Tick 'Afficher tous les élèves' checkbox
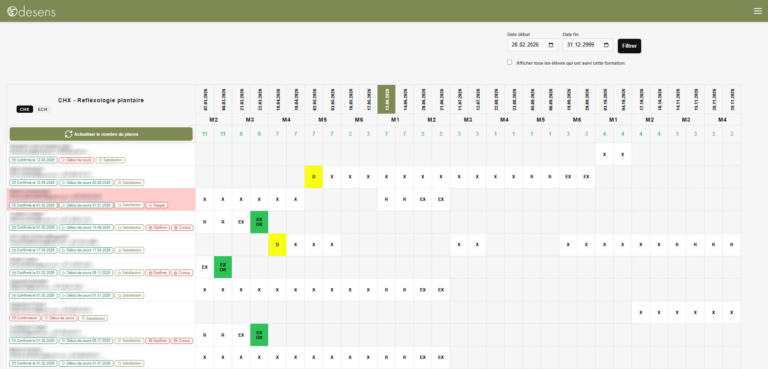This screenshot has height=369, width=768. (x=509, y=62)
